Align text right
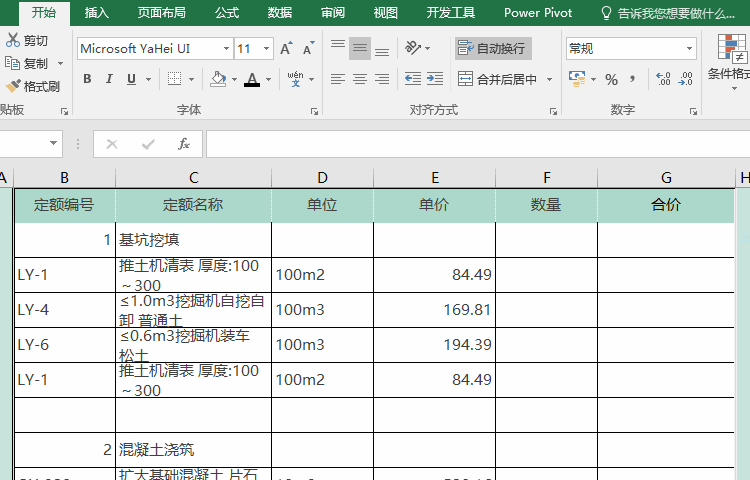The height and width of the screenshot is (480, 750). click(x=382, y=79)
